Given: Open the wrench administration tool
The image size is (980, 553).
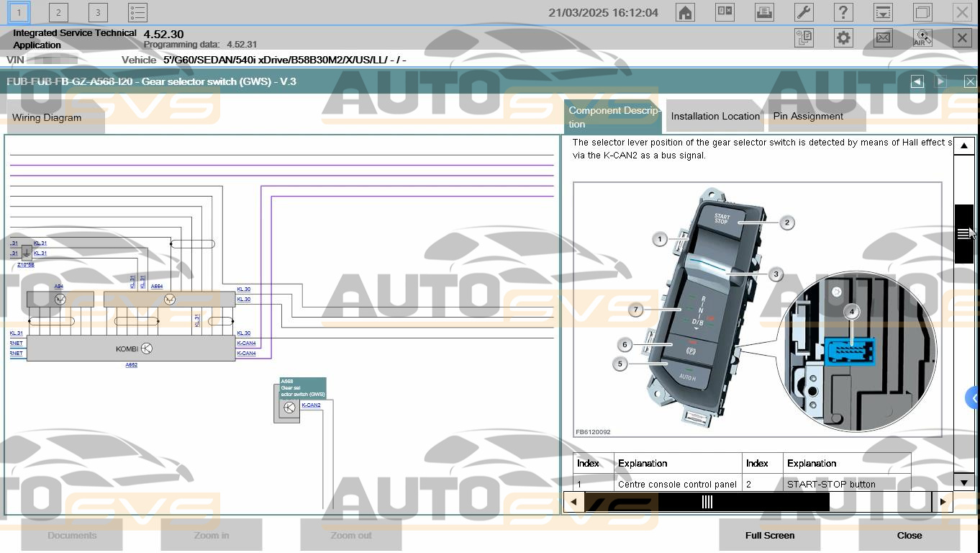Looking at the screenshot, I should point(804,12).
